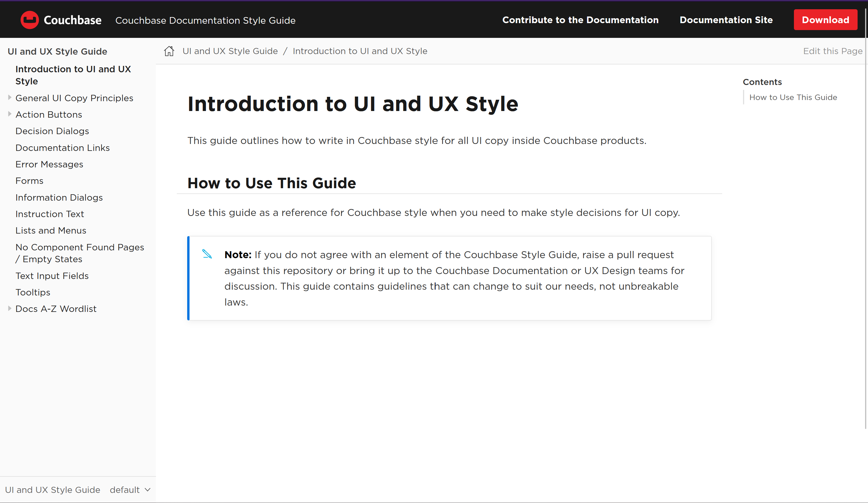Click Edit this Page link
The height and width of the screenshot is (503, 868).
coord(832,51)
